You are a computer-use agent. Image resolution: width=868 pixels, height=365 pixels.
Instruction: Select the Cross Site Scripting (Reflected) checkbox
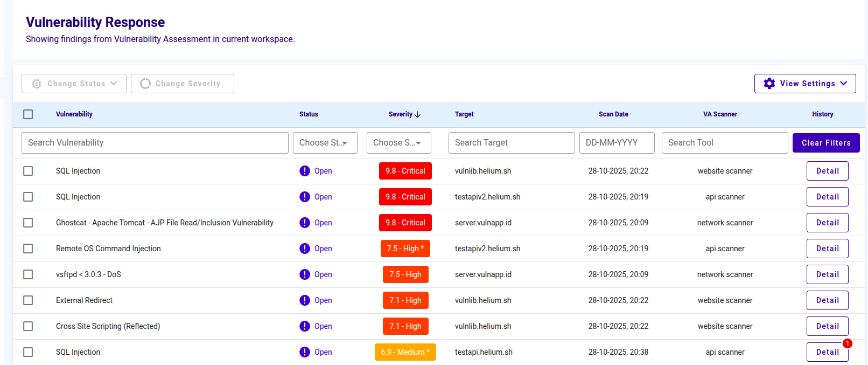[28, 326]
